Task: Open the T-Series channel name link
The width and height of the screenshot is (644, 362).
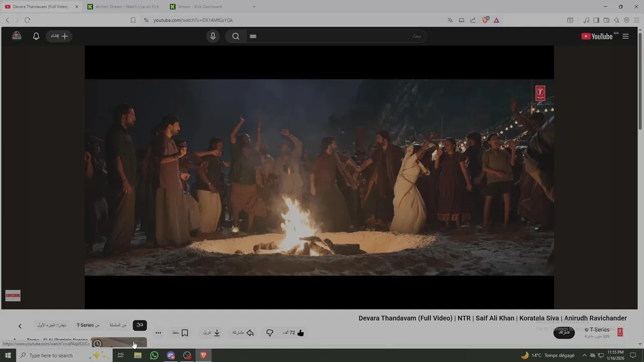Action: (x=599, y=330)
